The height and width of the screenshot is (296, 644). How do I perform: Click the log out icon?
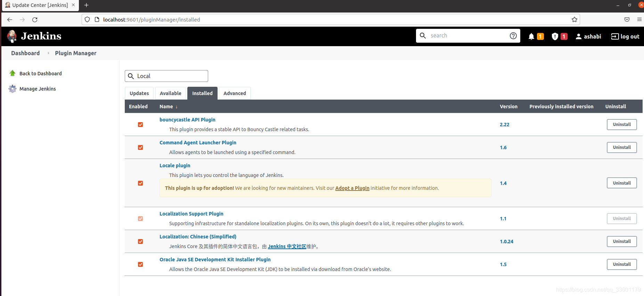tap(615, 36)
